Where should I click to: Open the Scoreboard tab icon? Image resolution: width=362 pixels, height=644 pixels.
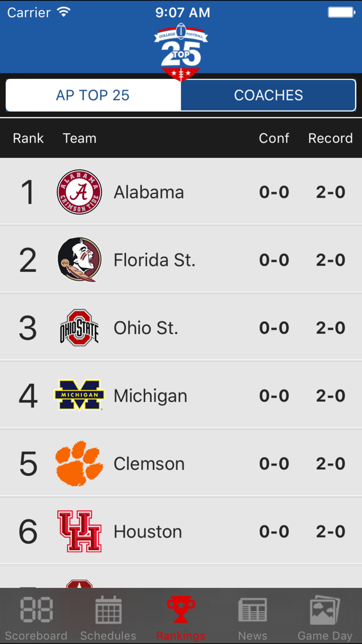(36, 611)
